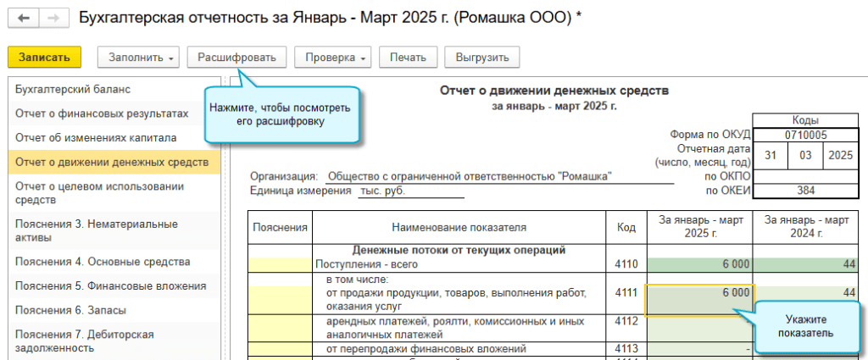
Task: Expand the Проверка dropdown
Action: click(x=333, y=58)
